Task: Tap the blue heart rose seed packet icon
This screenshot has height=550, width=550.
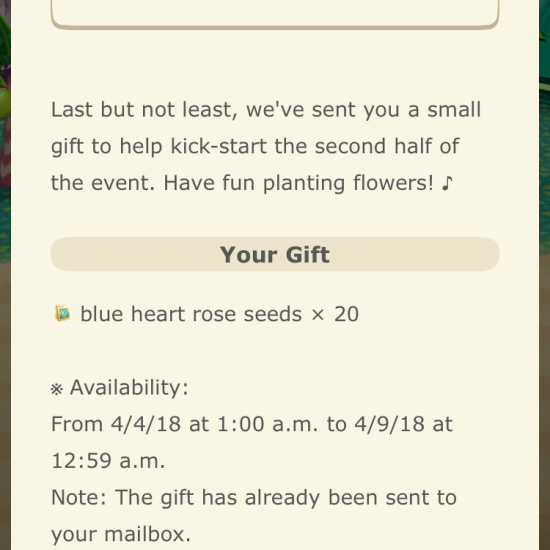Action: (62, 313)
